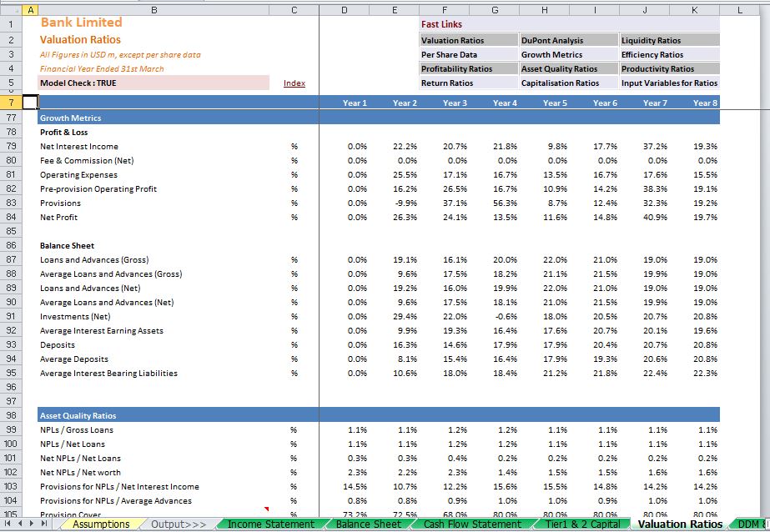Select Provisions Year 4 value 56.3%
The image size is (770, 532).
coord(495,203)
